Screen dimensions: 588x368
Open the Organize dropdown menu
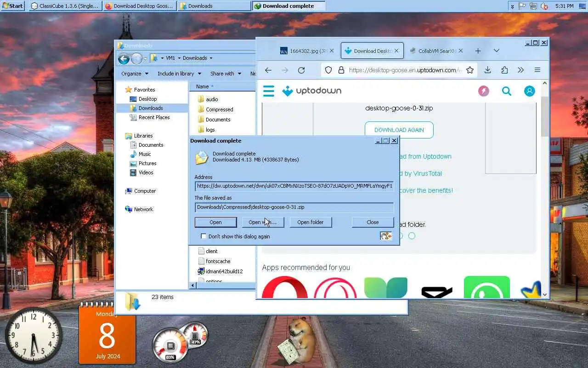[135, 74]
